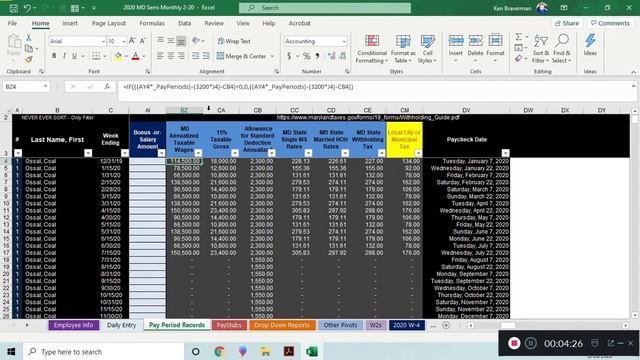Switch to the Page Layout ribbon tab

tap(109, 23)
